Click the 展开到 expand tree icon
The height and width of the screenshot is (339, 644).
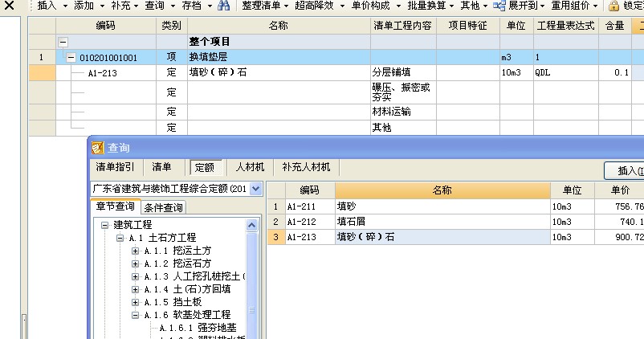click(499, 6)
